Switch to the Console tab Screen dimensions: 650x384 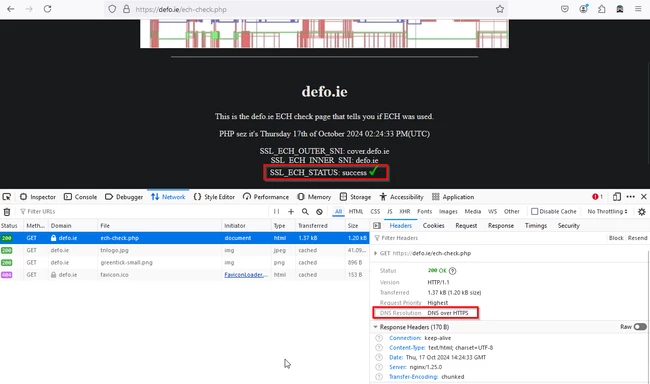click(80, 197)
